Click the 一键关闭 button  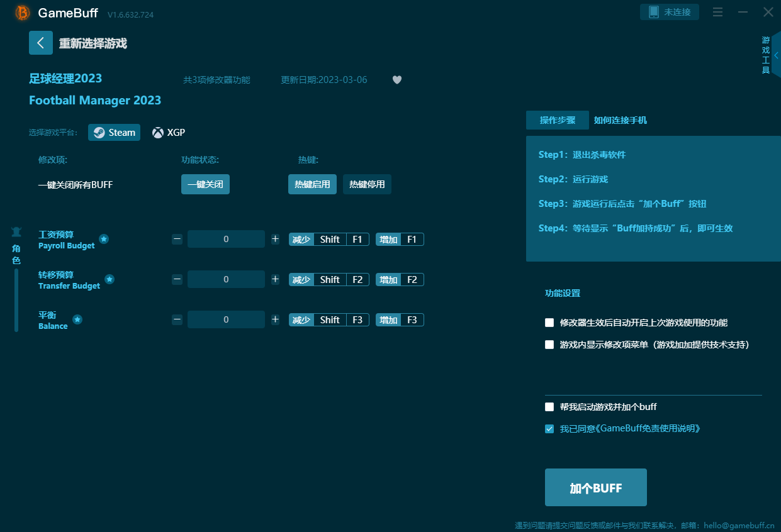click(205, 184)
